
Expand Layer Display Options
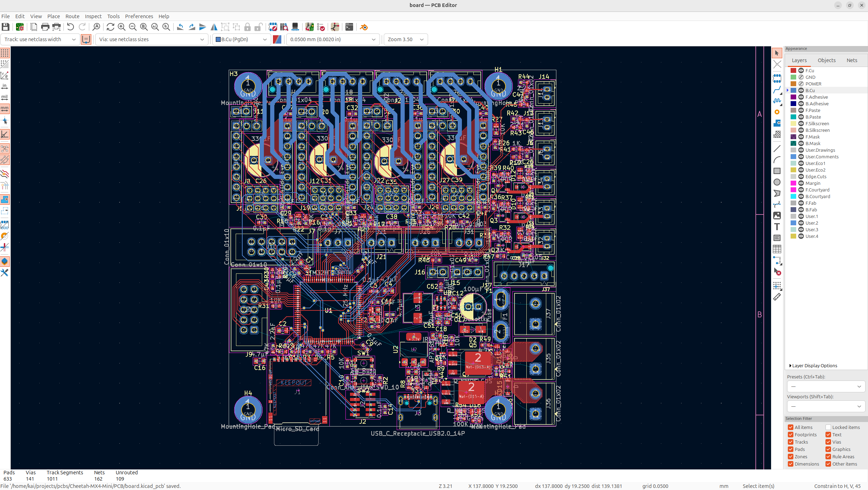point(812,365)
